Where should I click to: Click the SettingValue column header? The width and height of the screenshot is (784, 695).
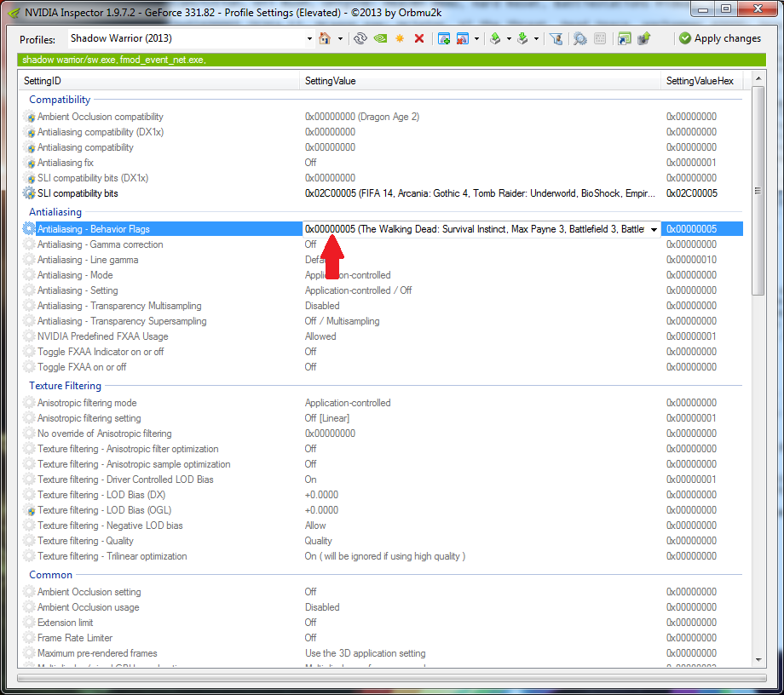point(481,81)
